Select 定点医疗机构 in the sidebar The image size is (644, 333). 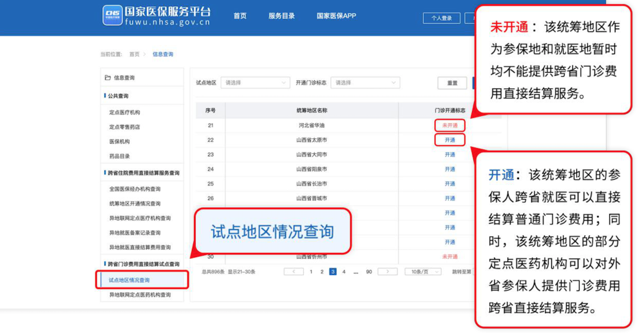[124, 113]
